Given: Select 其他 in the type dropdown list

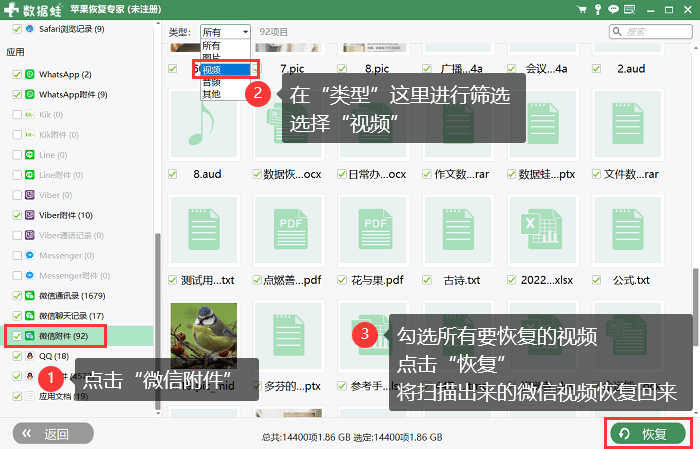Looking at the screenshot, I should (225, 94).
